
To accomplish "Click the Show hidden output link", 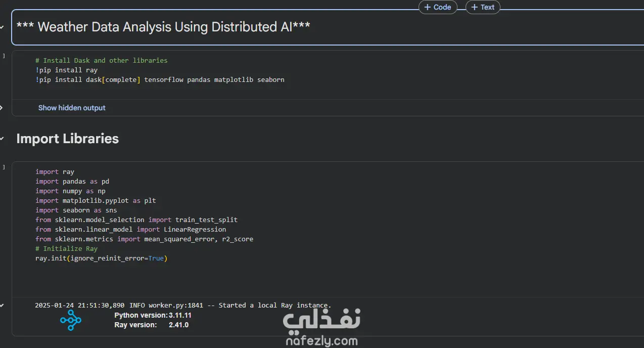I will 72,108.
